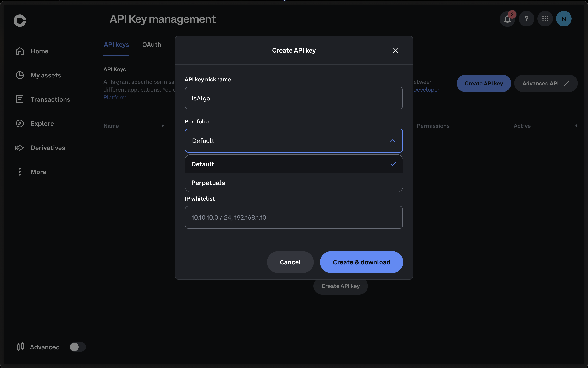Click the API key nickname field

(294, 98)
